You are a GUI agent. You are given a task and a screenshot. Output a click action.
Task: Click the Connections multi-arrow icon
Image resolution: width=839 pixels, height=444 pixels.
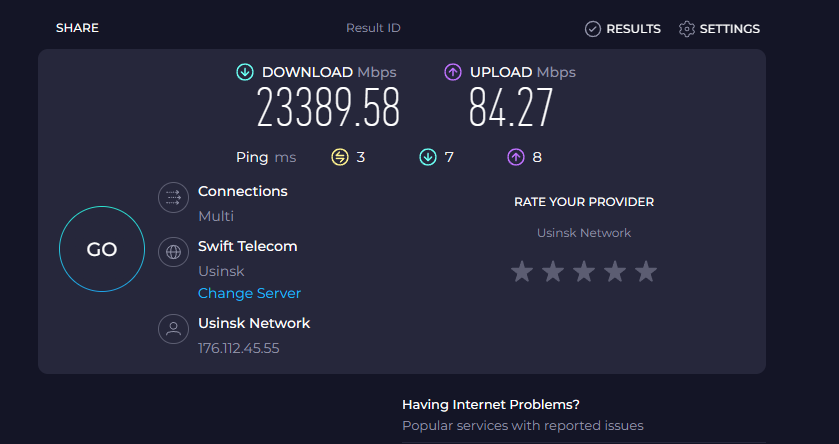click(x=173, y=198)
